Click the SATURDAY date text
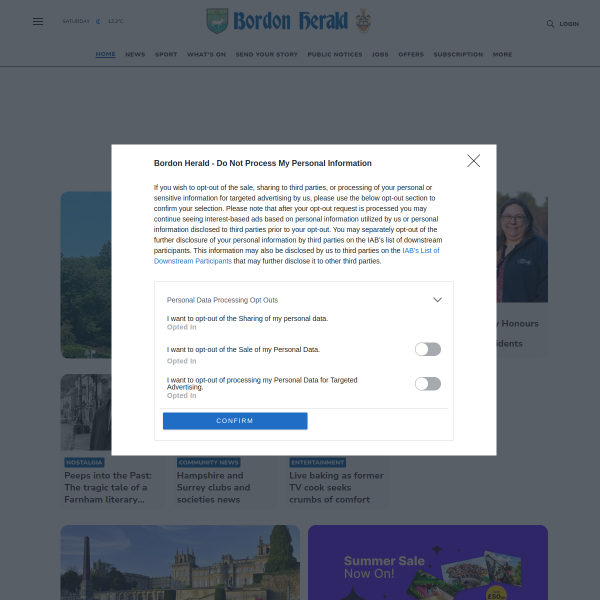Viewport: 600px width, 600px height. [x=76, y=21]
